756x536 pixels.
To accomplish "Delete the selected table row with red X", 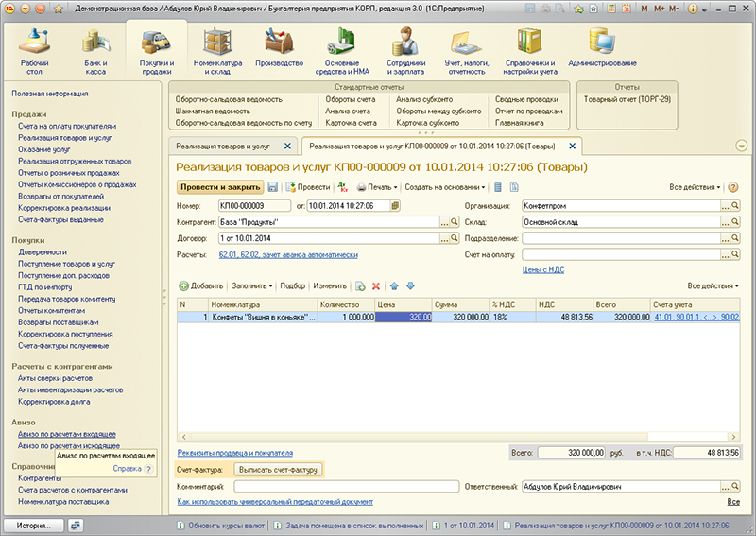I will click(375, 285).
